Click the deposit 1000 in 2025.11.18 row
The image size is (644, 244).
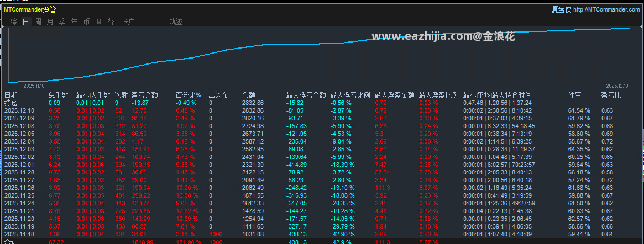click(216, 234)
